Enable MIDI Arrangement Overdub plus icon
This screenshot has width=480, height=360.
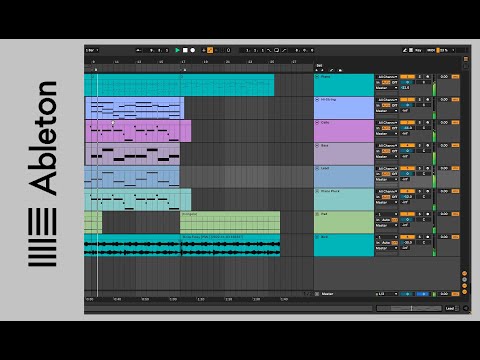(x=204, y=50)
